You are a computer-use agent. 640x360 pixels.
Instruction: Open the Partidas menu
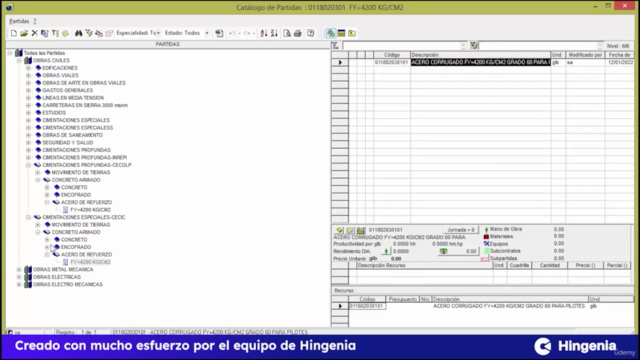pos(19,21)
